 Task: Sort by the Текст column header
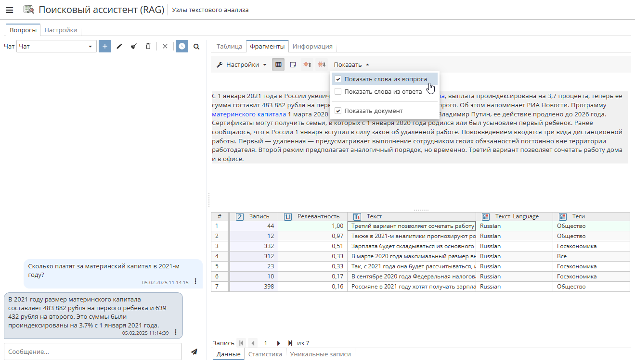point(411,216)
